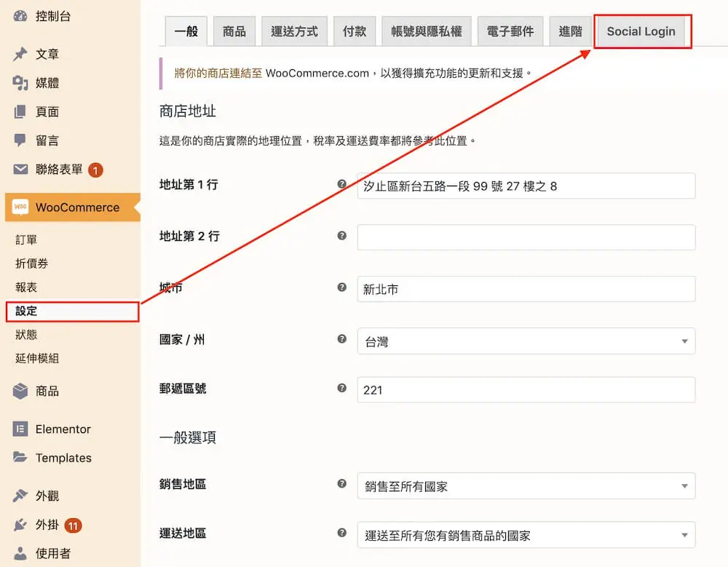Switch to the 運送方式 tab
728x567 pixels.
tap(294, 31)
